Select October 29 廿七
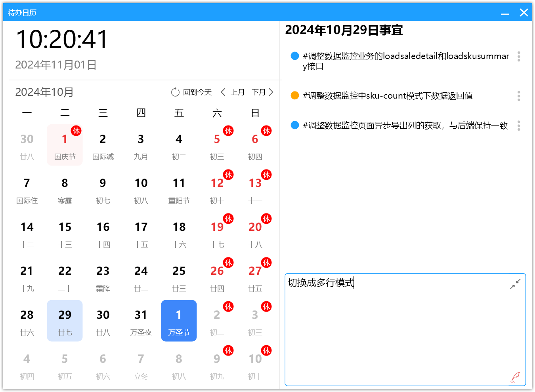535x392 pixels. tap(65, 321)
